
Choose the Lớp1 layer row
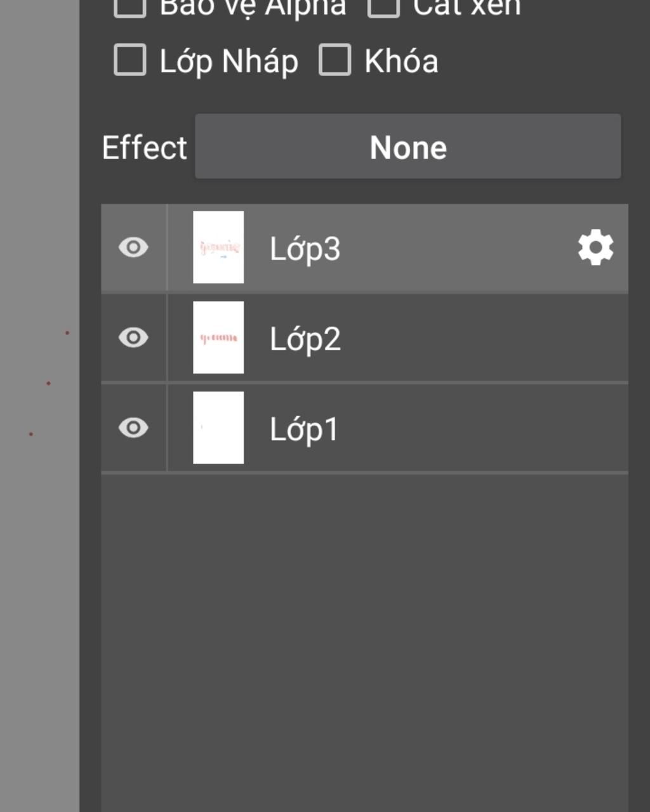tap(364, 428)
